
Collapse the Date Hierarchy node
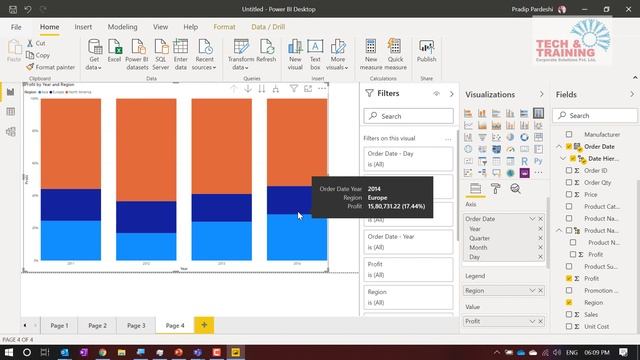click(563, 158)
